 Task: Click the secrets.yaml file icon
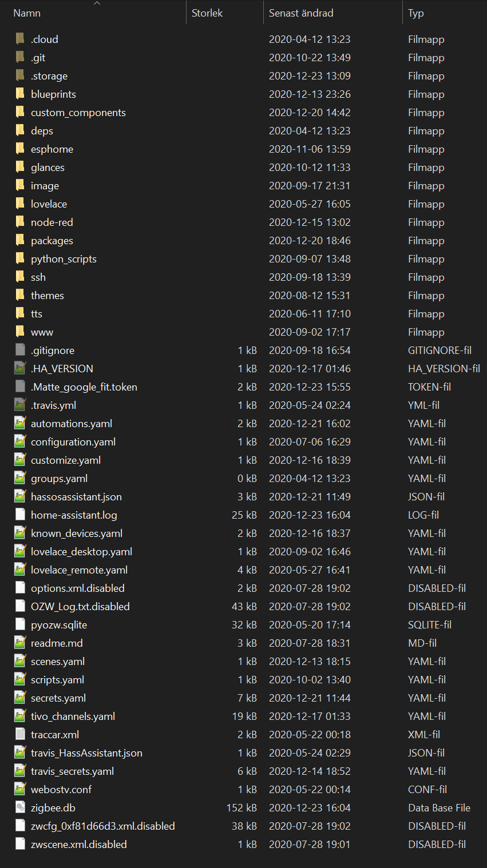click(x=19, y=698)
